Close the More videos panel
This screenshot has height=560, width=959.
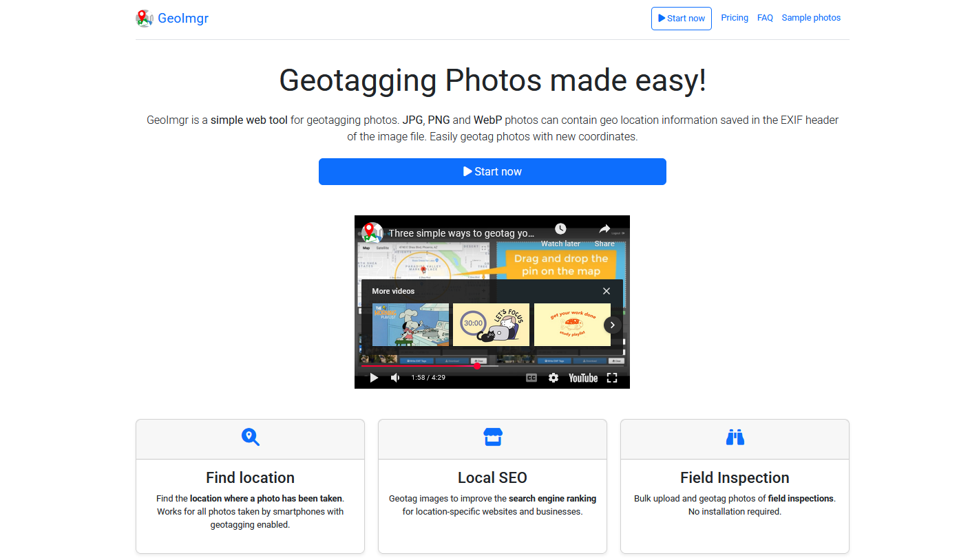[x=606, y=291]
